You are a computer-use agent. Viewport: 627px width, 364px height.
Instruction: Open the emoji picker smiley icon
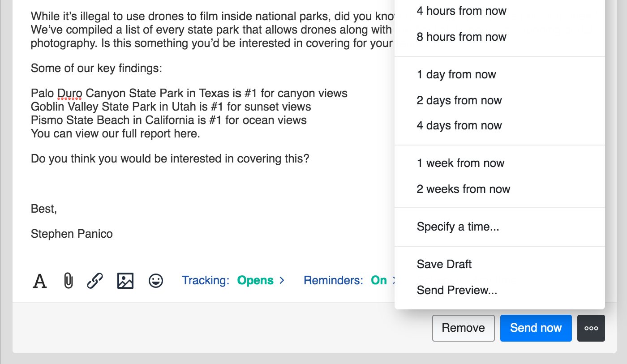point(156,281)
